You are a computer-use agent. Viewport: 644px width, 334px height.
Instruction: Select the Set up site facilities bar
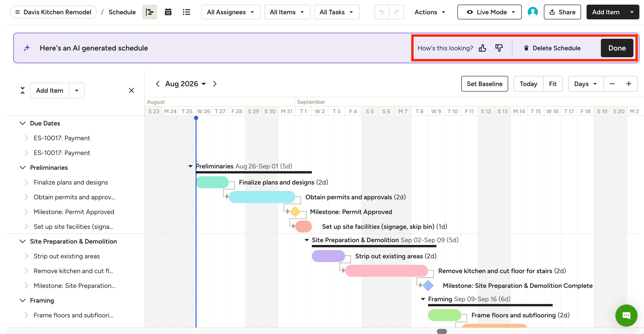click(x=304, y=227)
